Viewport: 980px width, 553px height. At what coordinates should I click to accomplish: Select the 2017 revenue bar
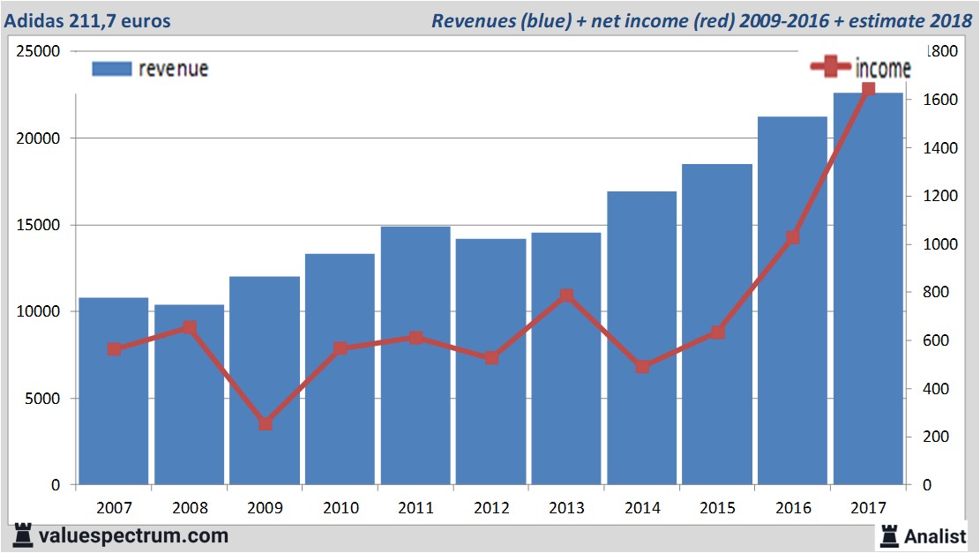point(868,288)
